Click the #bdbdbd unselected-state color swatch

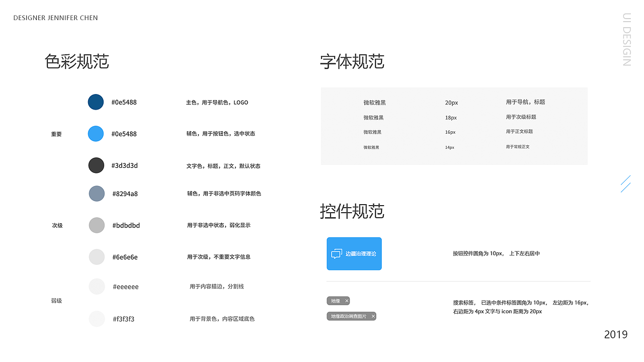tap(97, 225)
